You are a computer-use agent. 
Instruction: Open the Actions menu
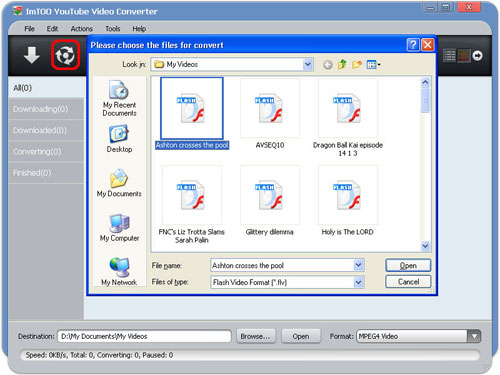81,29
